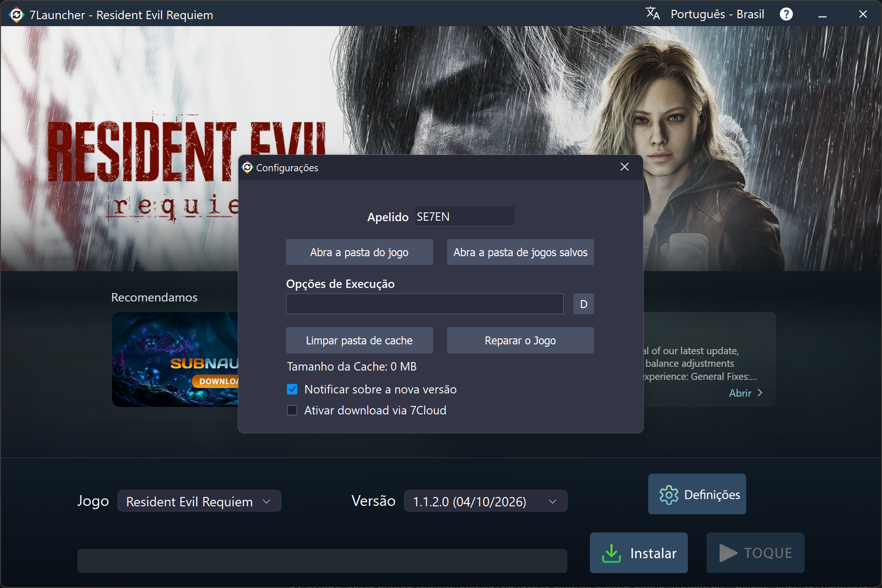Open the saved games folder button
882x588 pixels.
click(x=520, y=252)
